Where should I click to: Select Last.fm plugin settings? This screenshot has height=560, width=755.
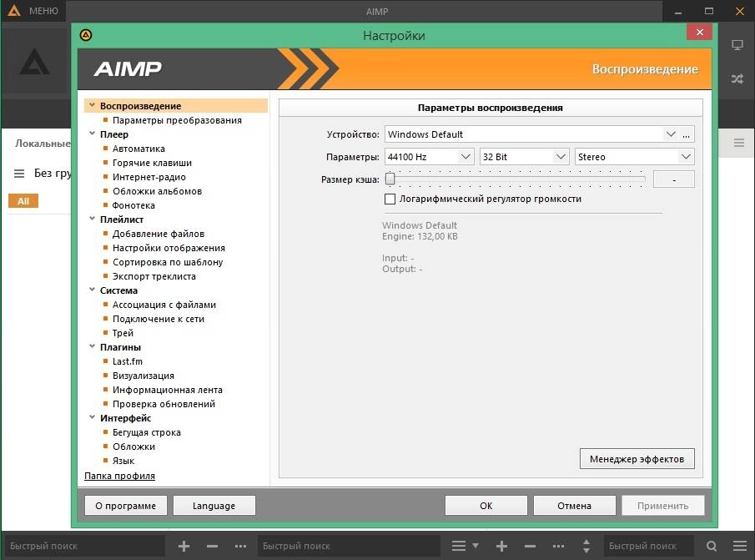click(x=128, y=361)
